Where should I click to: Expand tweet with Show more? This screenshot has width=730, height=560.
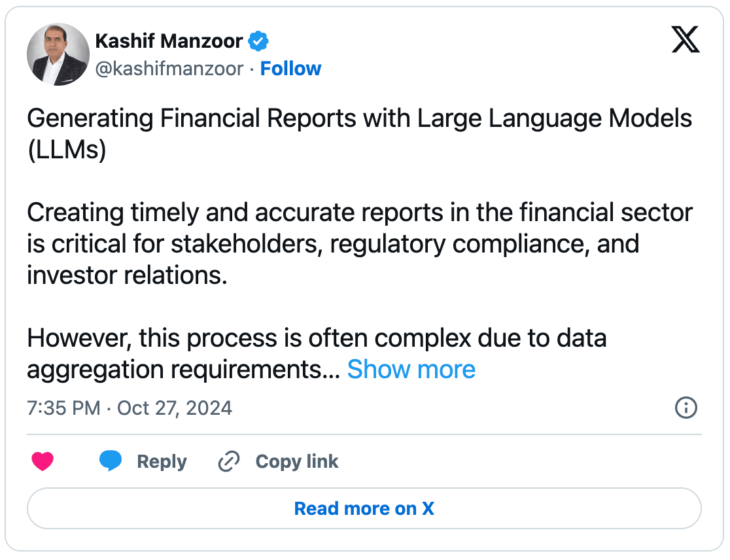pos(411,370)
